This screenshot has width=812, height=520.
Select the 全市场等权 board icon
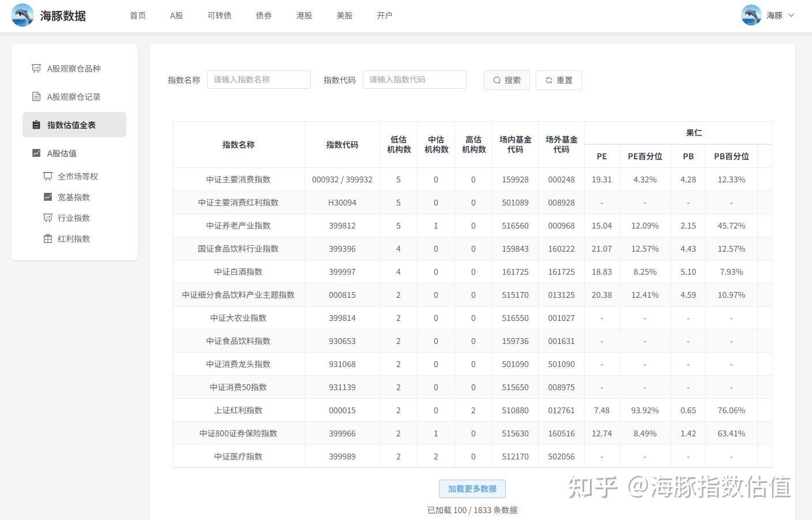click(47, 176)
